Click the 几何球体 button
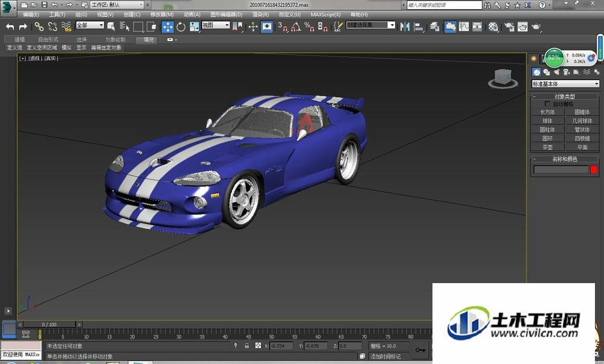604x364 pixels. pyautogui.click(x=582, y=121)
